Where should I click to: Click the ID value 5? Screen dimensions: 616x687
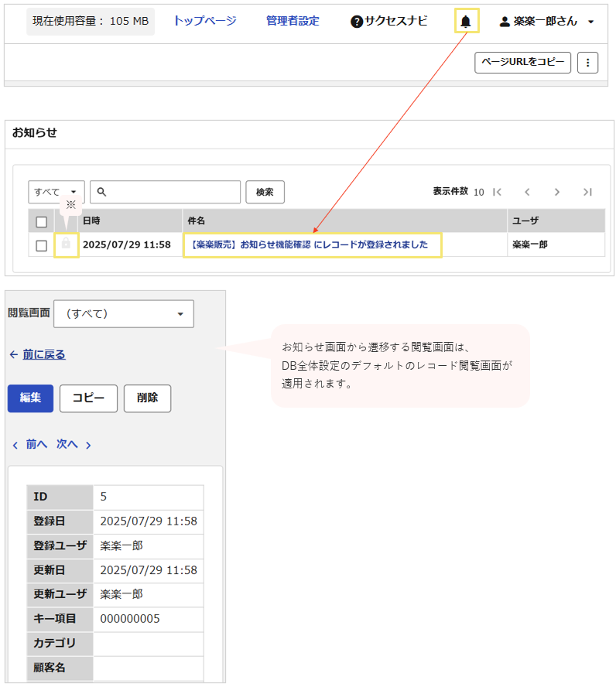coord(104,497)
